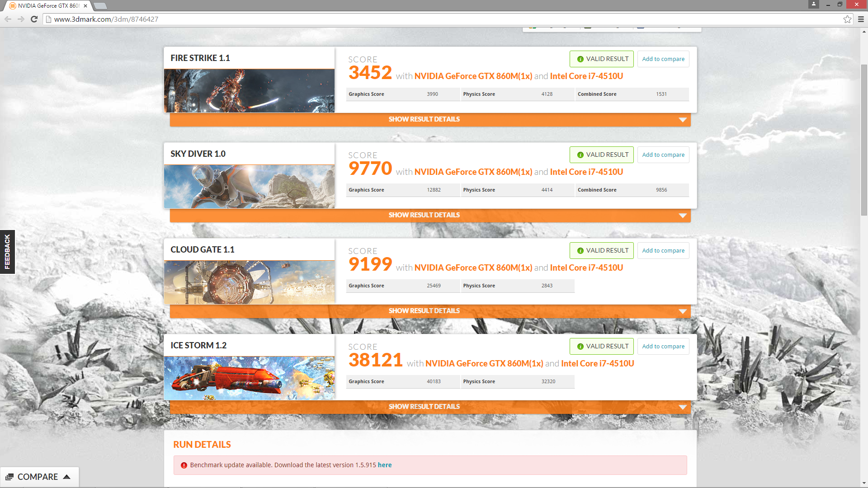Image resolution: width=868 pixels, height=488 pixels.
Task: Bookmark the page with the star icon
Action: click(847, 19)
